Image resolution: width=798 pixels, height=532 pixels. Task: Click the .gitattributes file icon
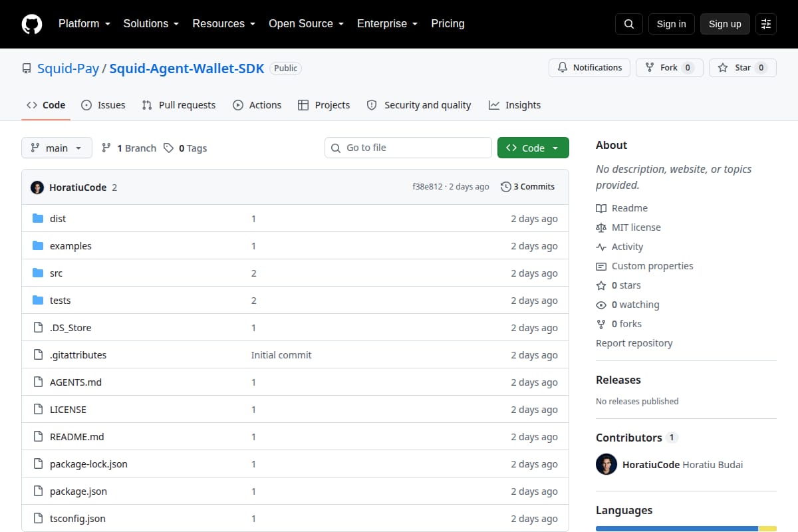(x=38, y=355)
